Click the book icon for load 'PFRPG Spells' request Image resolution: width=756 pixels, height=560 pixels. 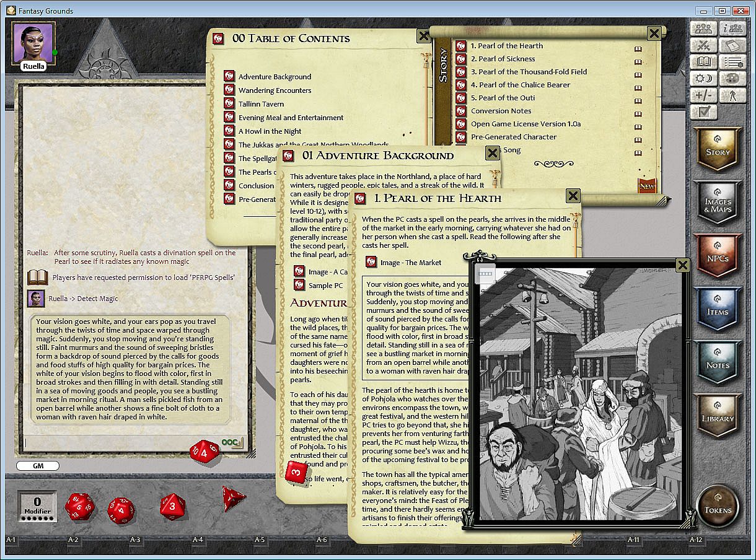(x=37, y=278)
